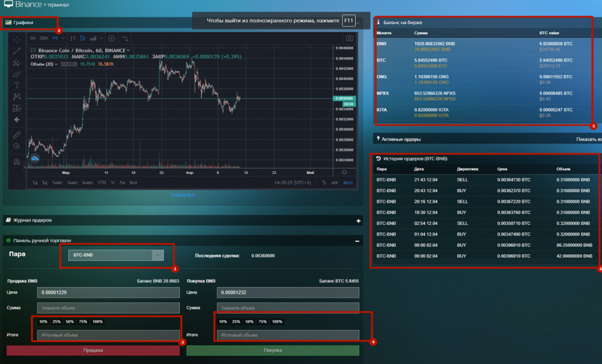Collapse the chart legend toggle icon
This screenshot has width=602, height=364.
pyautogui.click(x=33, y=50)
